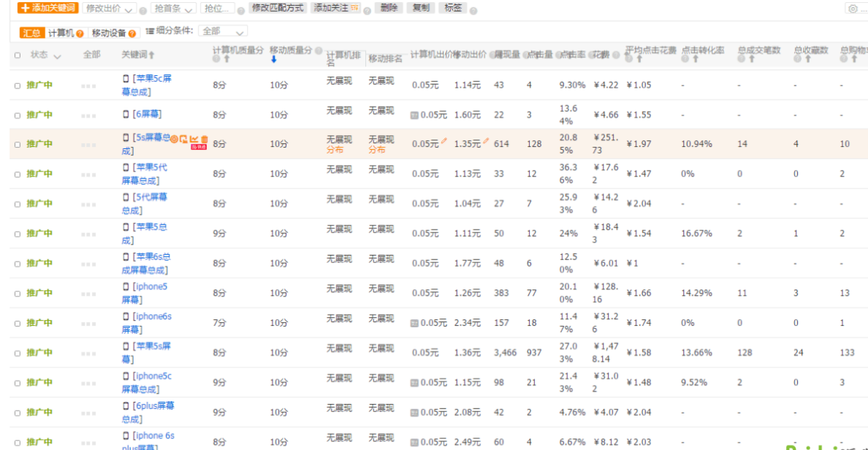
Task: Click the help icon after 标签
Action: pos(473,10)
